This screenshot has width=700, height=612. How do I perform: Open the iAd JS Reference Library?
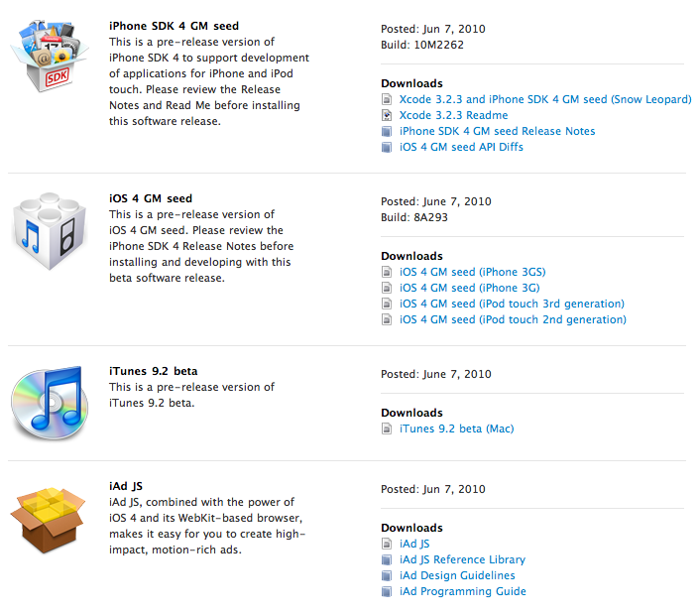point(462,559)
